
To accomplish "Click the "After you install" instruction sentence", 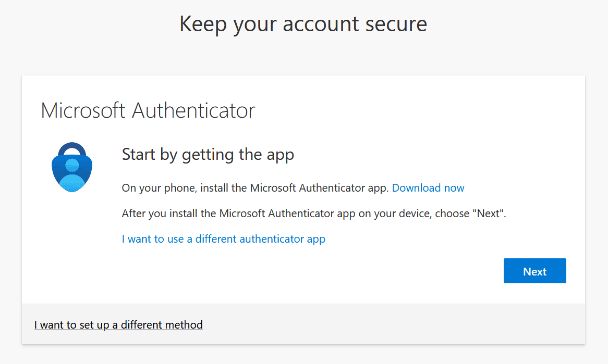I will pos(313,214).
